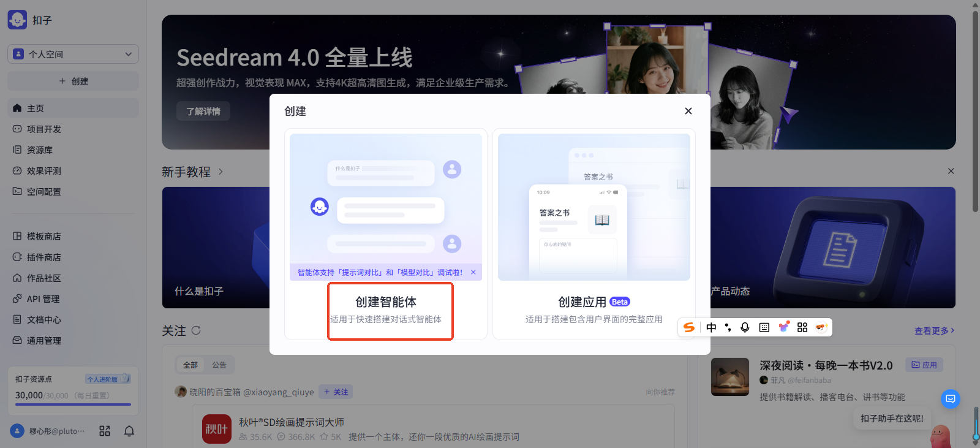Click the Sogou input S logo
The image size is (980, 448).
689,327
